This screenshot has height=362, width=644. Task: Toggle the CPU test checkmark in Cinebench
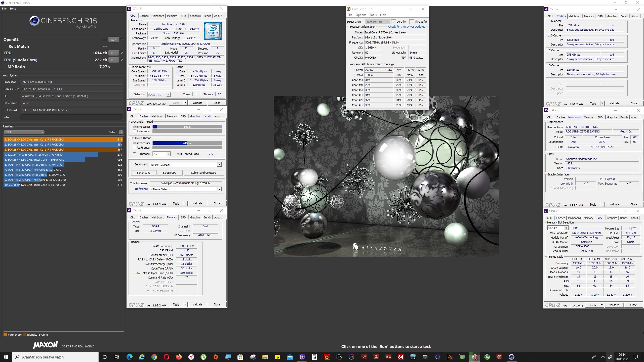point(122,53)
